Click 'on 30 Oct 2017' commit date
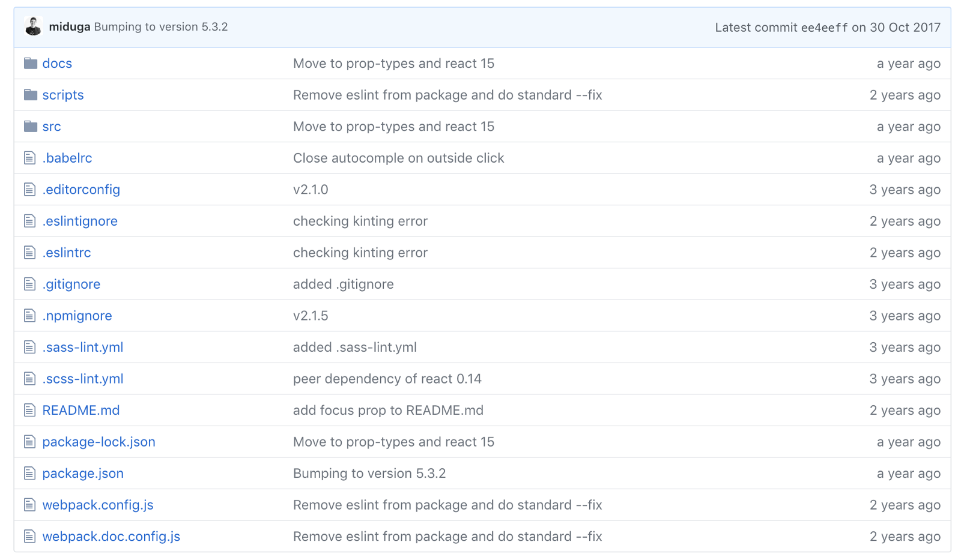Screen dimensions: 961x560 point(896,28)
